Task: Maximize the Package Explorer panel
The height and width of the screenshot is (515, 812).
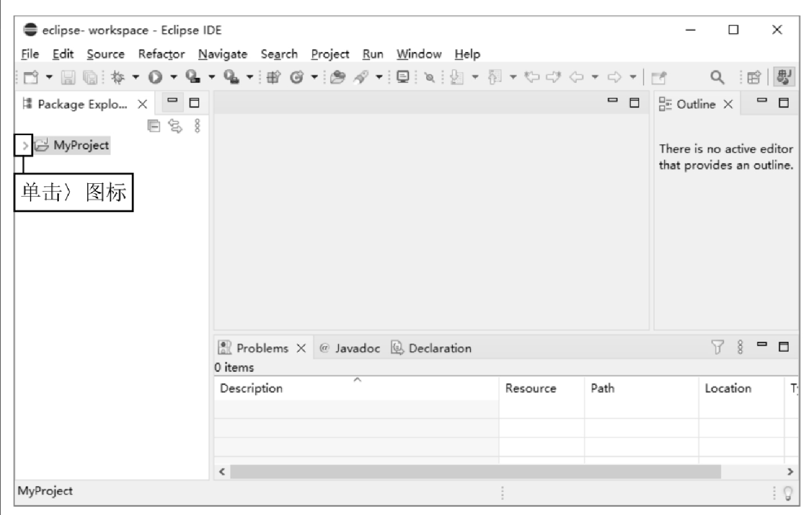Action: click(194, 102)
